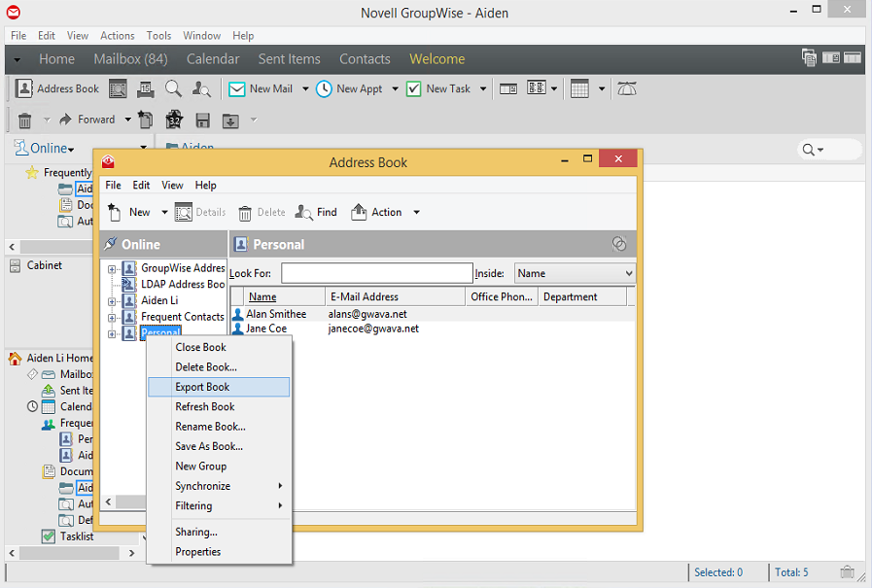
Task: Click the magnifying glass Find icon
Action: point(173,88)
